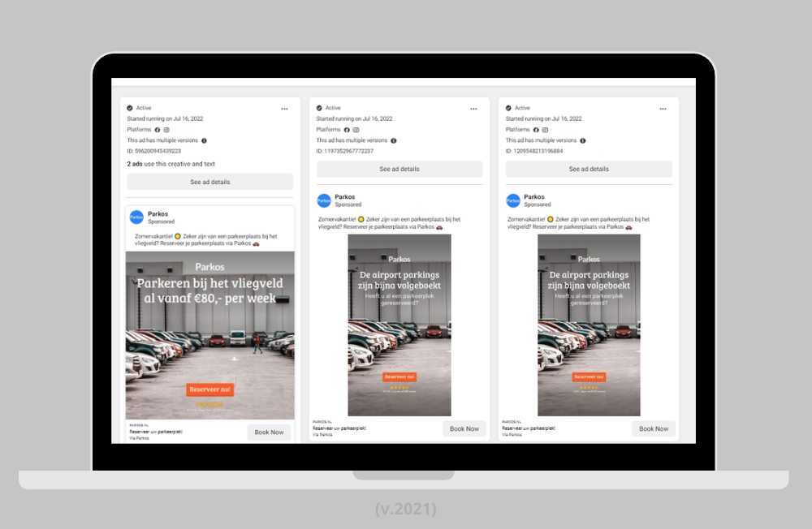Click the Parkos profile avatar in the middle ad
This screenshot has height=529, width=812.
[x=324, y=200]
